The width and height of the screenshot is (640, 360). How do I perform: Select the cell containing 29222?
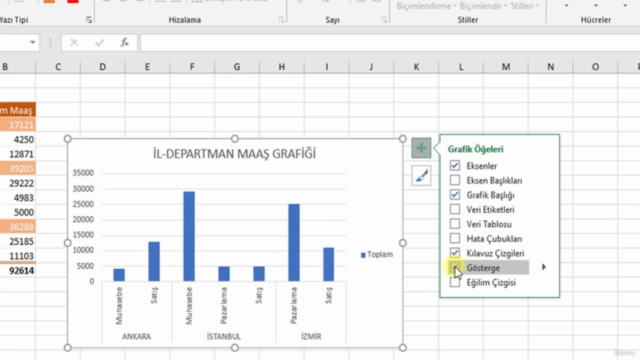[18, 183]
